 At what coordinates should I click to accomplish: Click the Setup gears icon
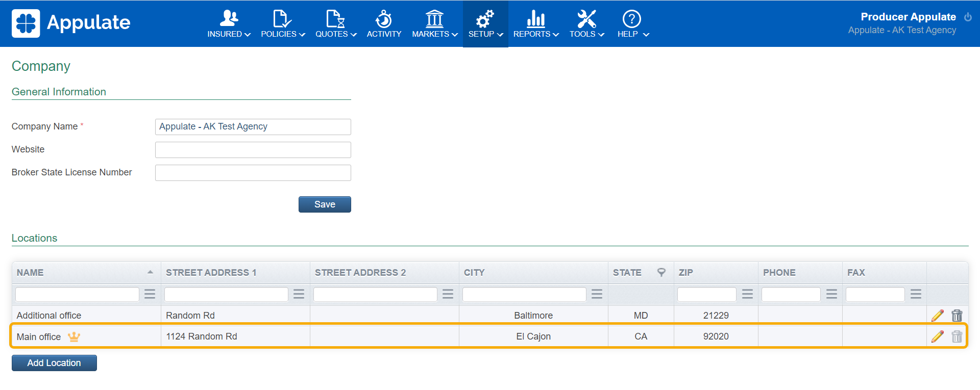coord(485,19)
